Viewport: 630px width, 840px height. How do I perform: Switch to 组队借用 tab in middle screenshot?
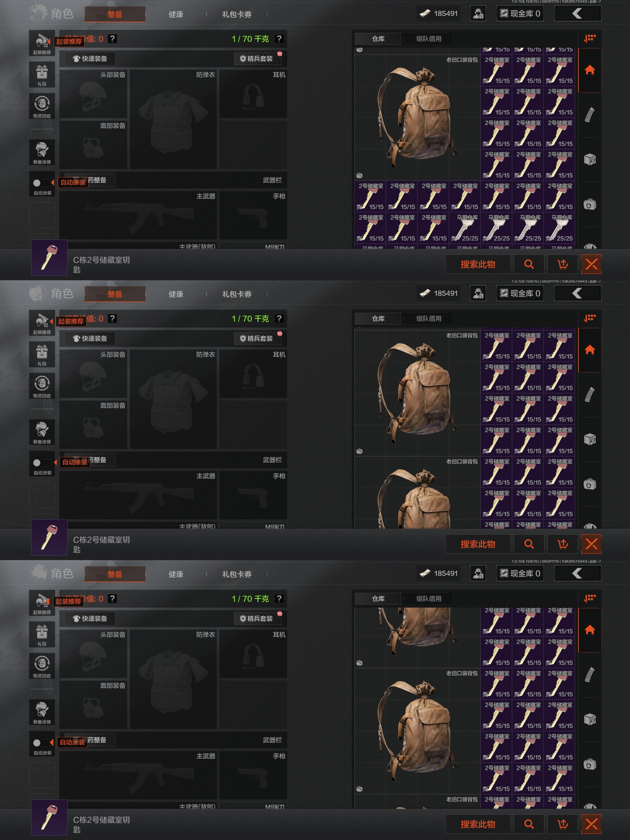coord(429,318)
